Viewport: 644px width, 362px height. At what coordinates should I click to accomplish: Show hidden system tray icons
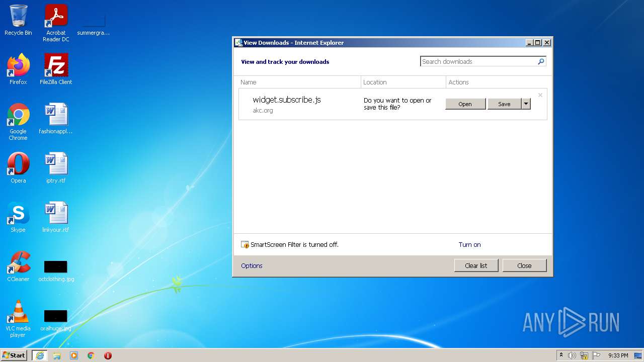pyautogui.click(x=561, y=355)
